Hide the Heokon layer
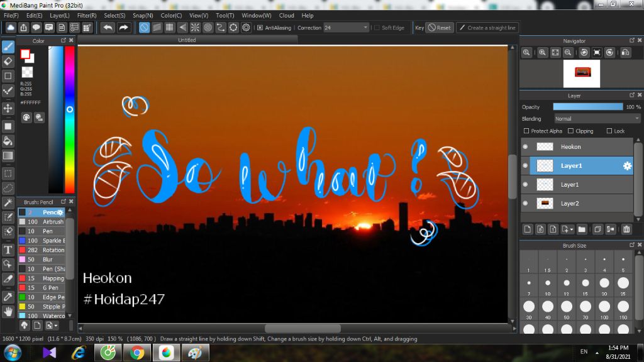 click(x=525, y=147)
